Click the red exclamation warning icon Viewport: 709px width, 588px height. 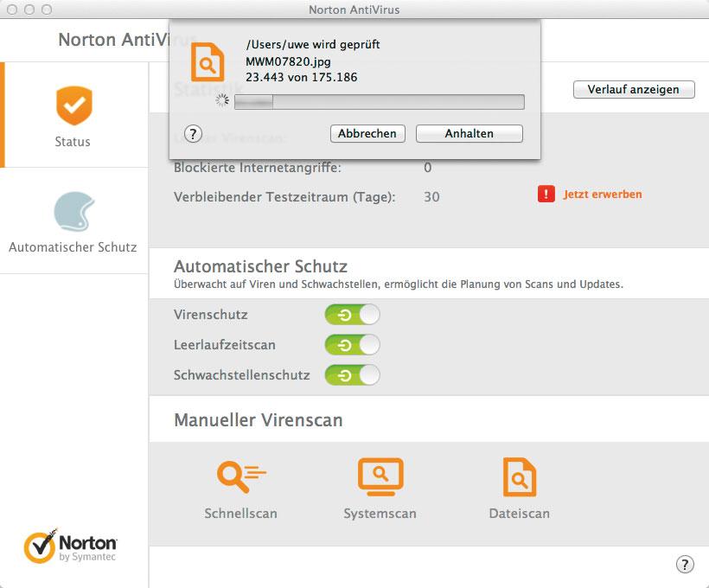pos(546,194)
